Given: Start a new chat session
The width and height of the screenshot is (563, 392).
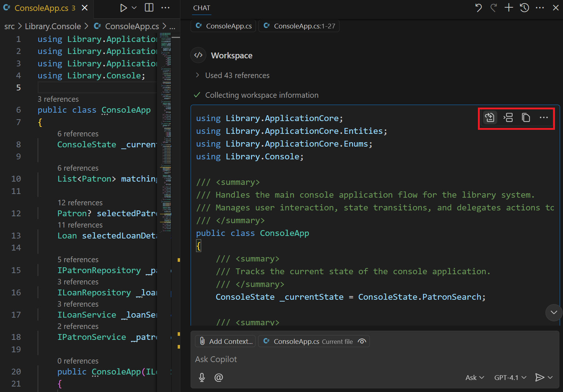Looking at the screenshot, I should tap(509, 7).
